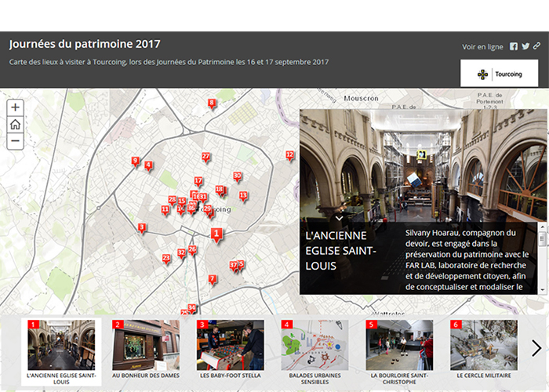Zoom out on the map
Screen dimensions: 549x392
click(15, 141)
